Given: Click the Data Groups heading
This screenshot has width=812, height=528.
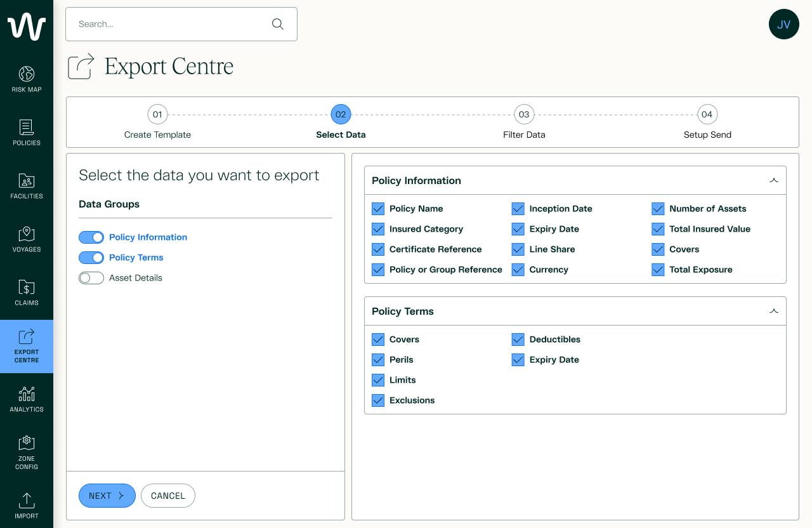Looking at the screenshot, I should (109, 204).
